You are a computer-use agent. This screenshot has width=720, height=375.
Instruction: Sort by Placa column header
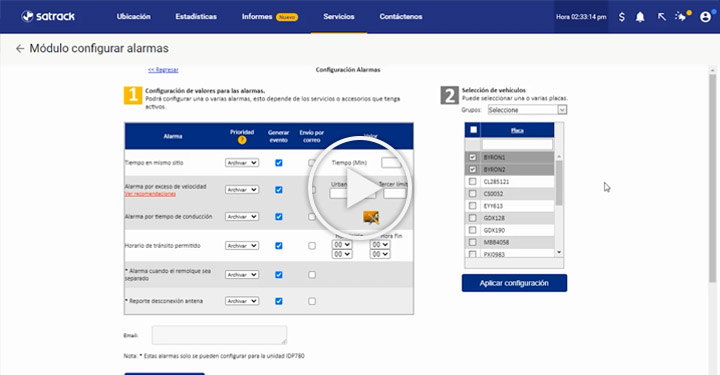517,130
